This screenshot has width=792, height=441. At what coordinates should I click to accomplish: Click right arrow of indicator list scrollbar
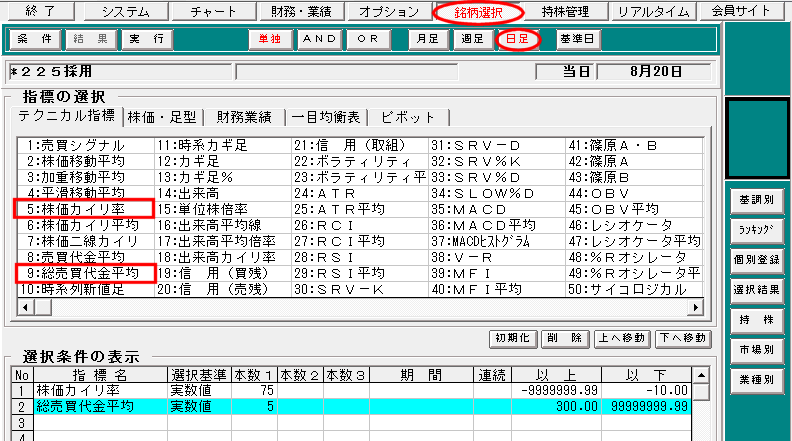694,305
